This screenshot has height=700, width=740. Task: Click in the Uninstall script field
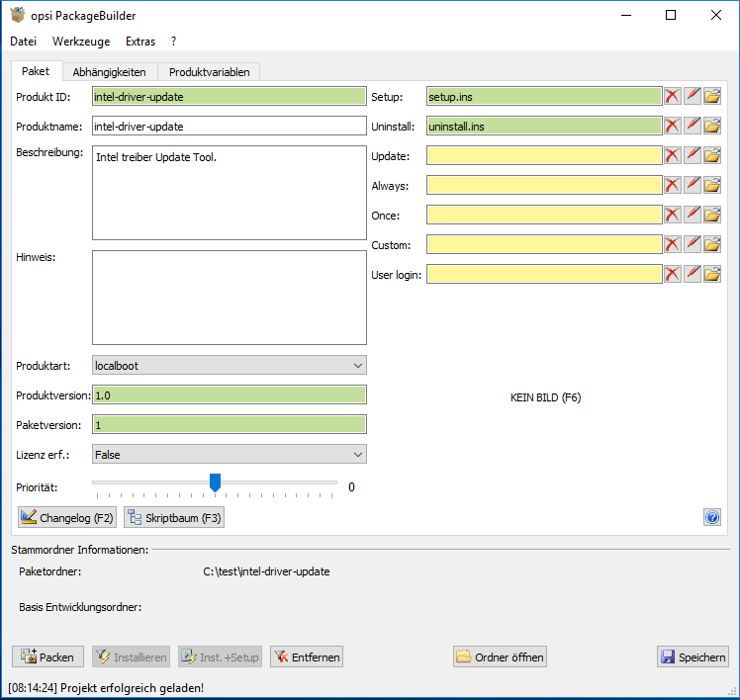coord(544,126)
